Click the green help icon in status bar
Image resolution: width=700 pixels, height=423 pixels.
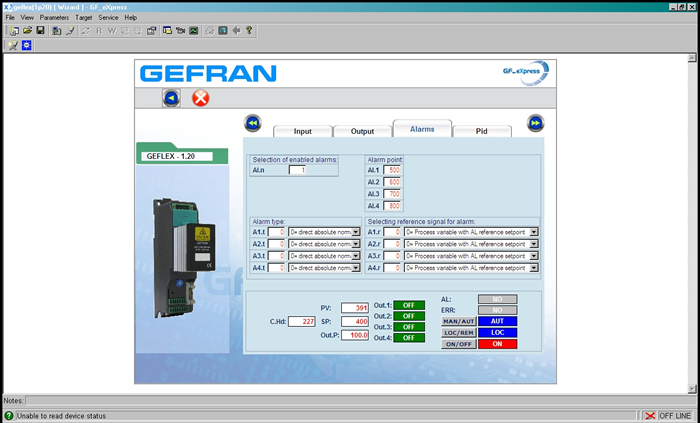coord(8,416)
